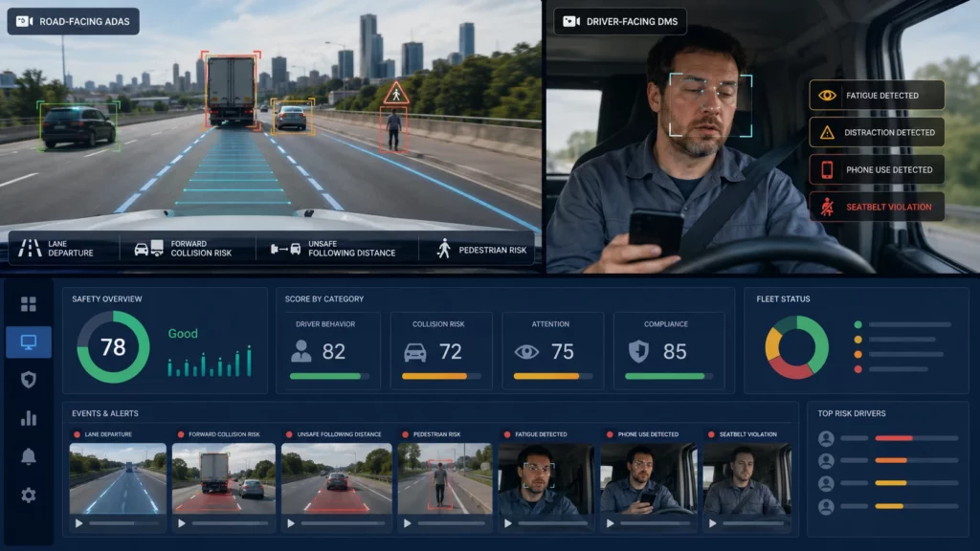Open the Driver Behavior score card value 82

point(334,352)
